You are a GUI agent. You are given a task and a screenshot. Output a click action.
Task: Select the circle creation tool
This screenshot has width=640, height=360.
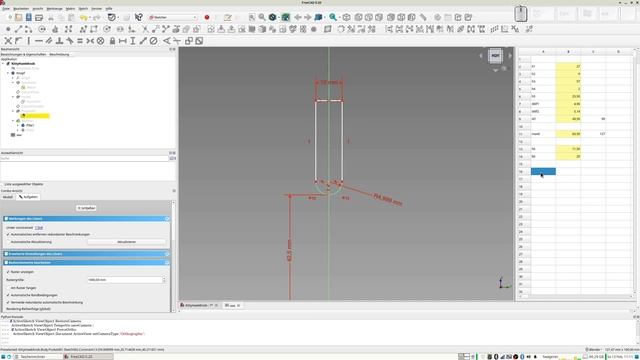[42, 29]
